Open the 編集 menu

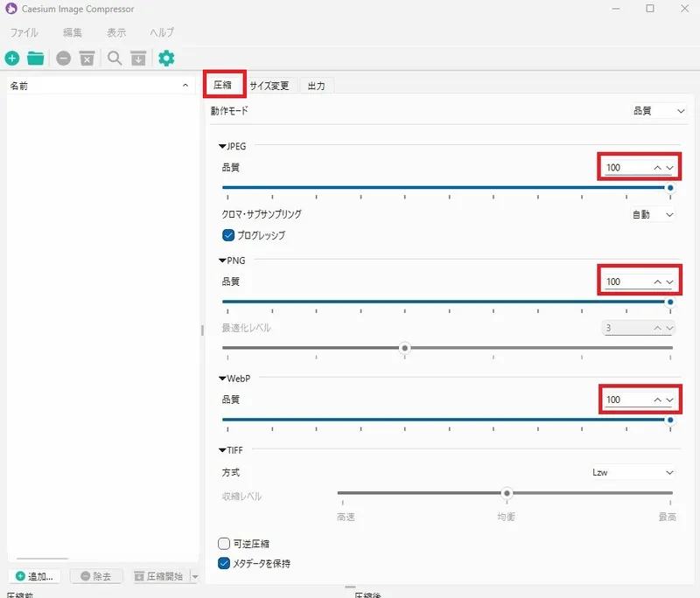pos(73,32)
